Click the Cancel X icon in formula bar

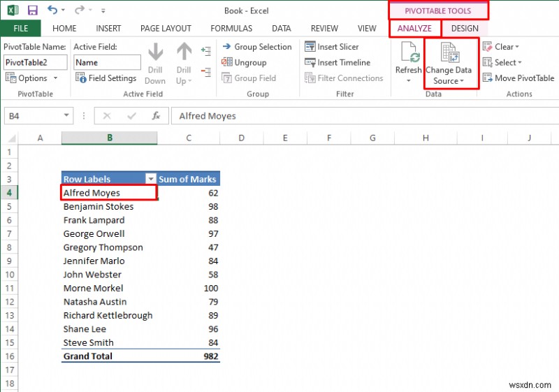click(107, 116)
